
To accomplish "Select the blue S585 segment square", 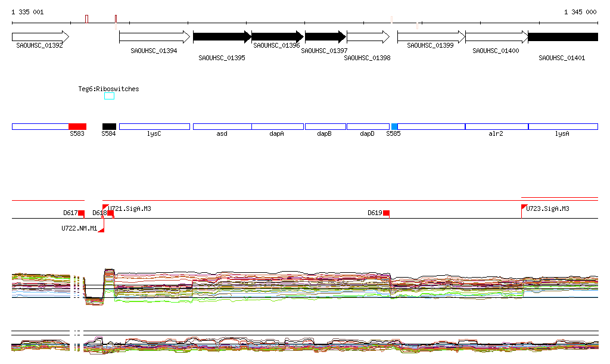I will pyautogui.click(x=394, y=126).
